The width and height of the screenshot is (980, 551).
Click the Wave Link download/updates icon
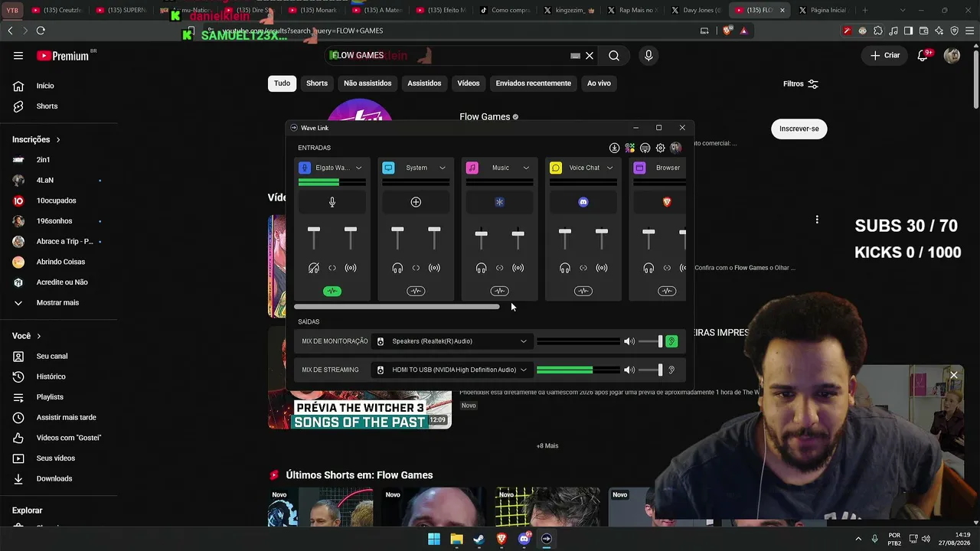[x=614, y=148]
